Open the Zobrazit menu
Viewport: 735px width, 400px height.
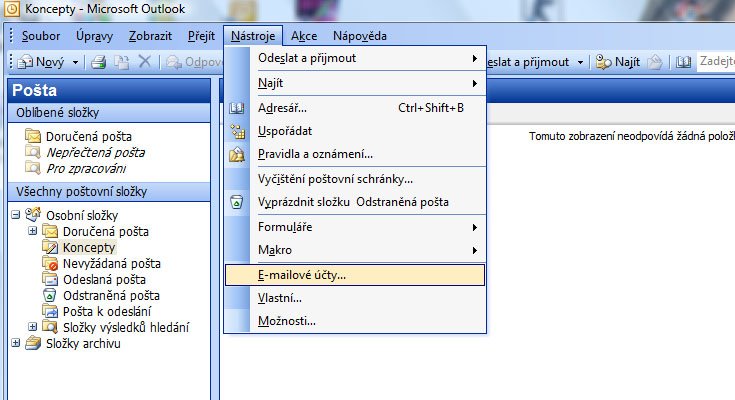[150, 36]
